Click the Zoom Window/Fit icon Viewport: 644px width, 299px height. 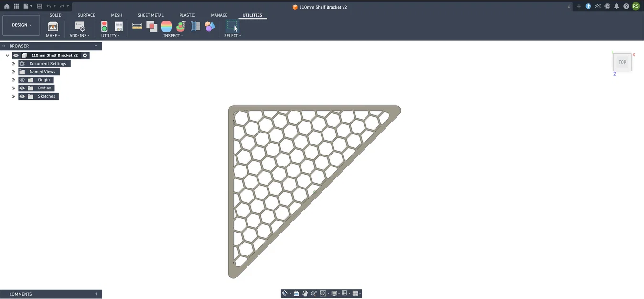click(x=323, y=293)
